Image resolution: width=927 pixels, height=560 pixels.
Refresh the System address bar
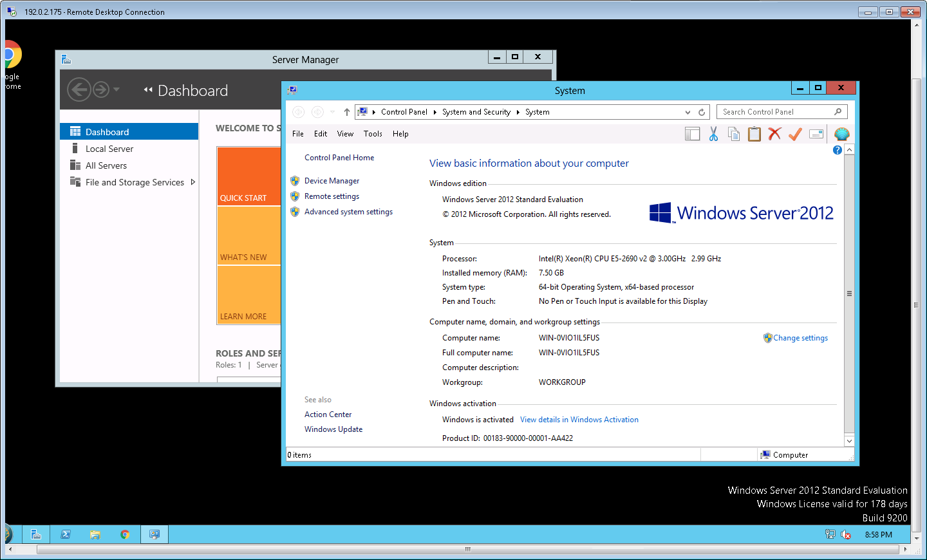coord(702,112)
